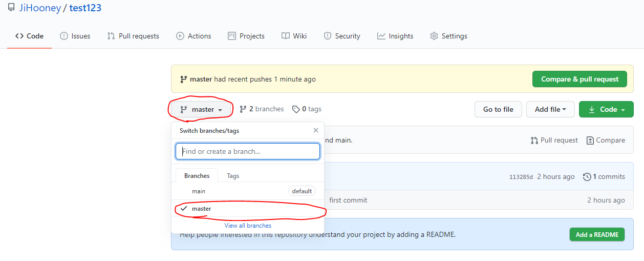Click the repository book icon beside JiHooney
Viewport: 644px width, 261px height.
[x=11, y=8]
